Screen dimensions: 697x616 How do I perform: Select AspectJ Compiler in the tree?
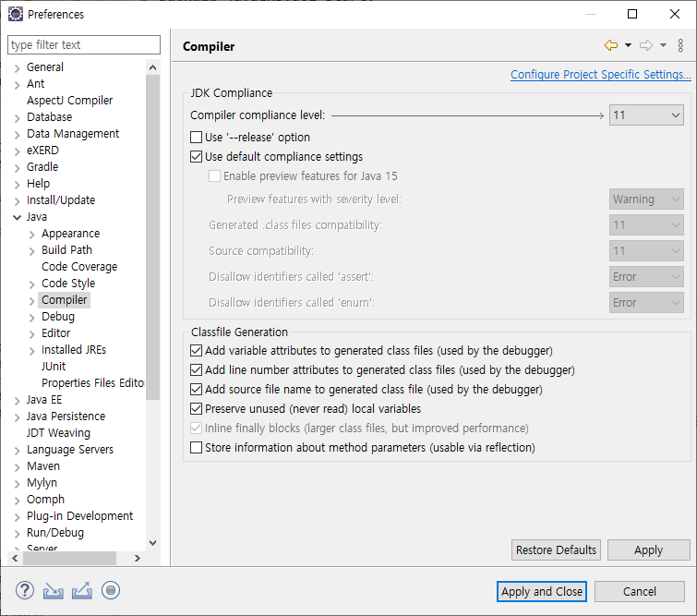70,101
